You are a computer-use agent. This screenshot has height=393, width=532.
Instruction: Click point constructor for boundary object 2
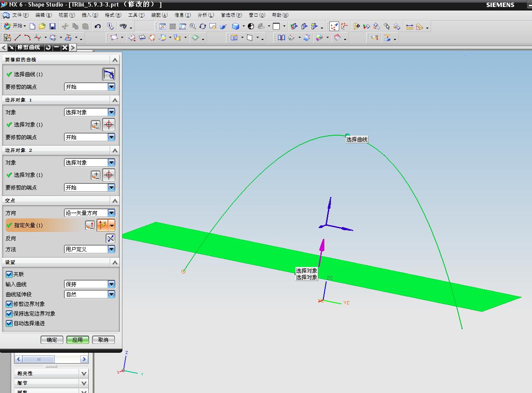click(96, 175)
